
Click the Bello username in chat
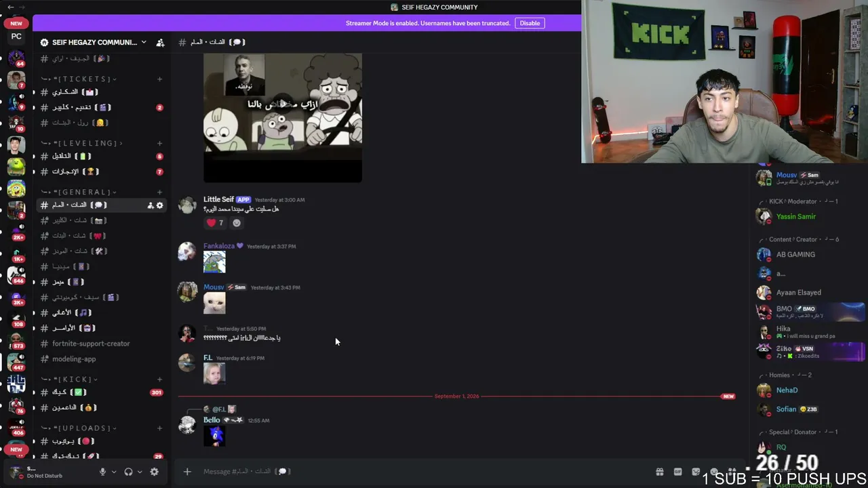212,420
